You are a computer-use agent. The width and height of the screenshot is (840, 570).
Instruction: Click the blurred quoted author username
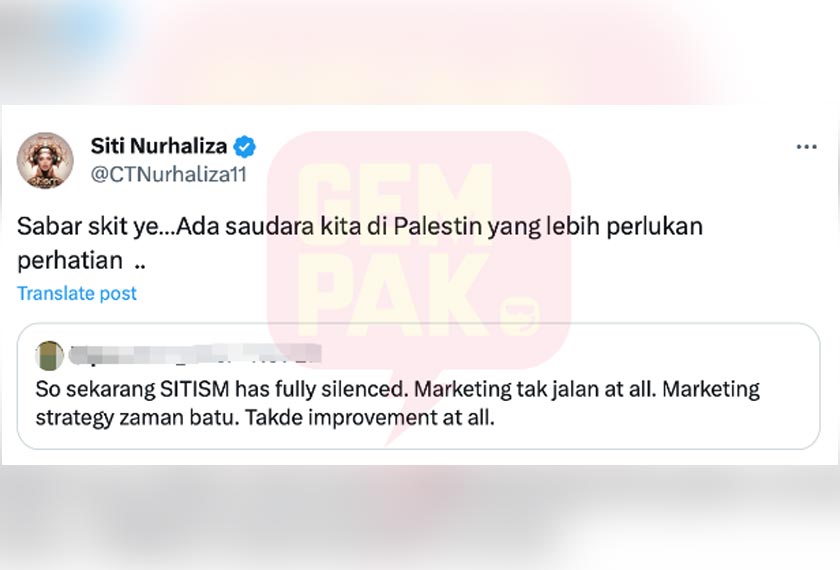[195, 355]
